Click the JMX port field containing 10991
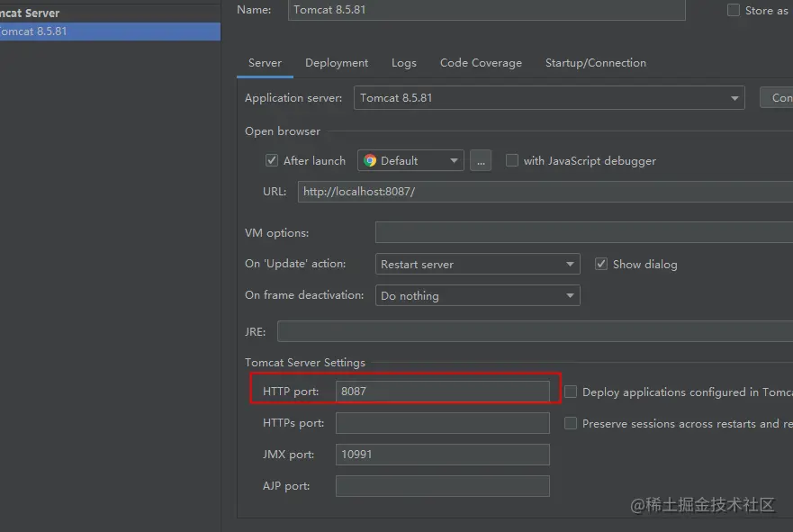 click(443, 454)
